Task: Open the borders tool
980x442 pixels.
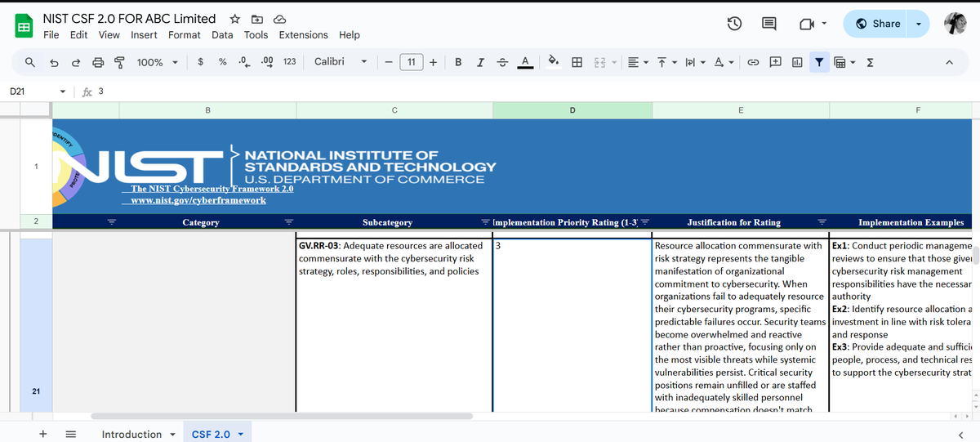Action: (x=577, y=62)
